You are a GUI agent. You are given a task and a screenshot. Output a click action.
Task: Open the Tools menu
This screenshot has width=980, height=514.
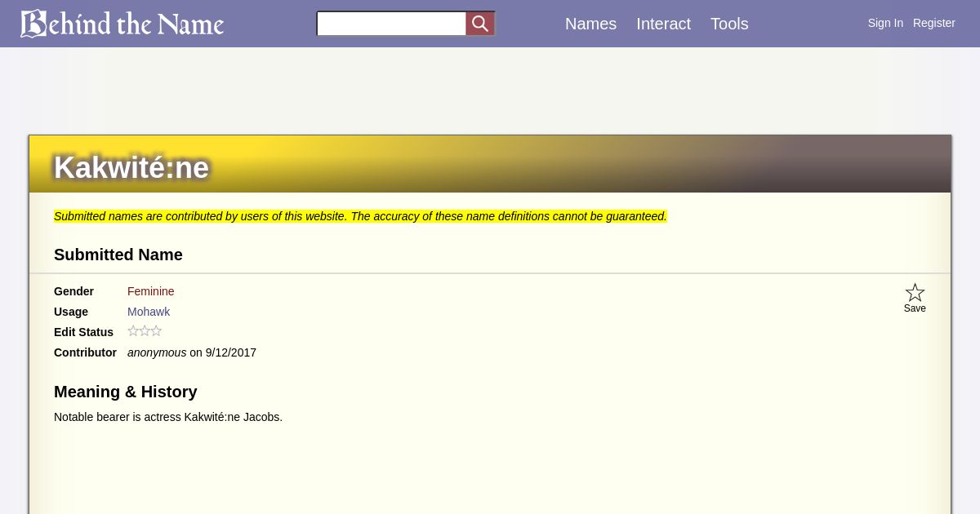pos(729,24)
